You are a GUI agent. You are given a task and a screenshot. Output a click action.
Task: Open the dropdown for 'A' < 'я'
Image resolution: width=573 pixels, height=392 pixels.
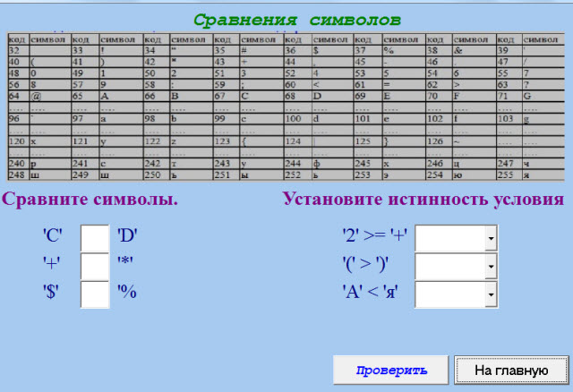coord(492,294)
